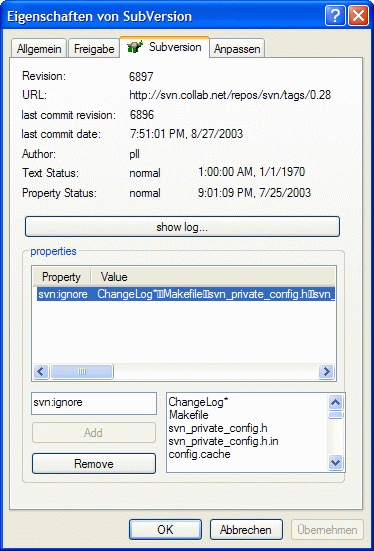Click svn_private_config.h line in value box
Viewport: 374px width, 551px height.
coord(218,428)
